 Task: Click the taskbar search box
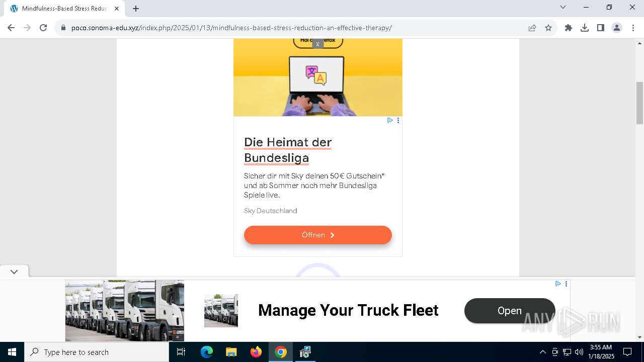pyautogui.click(x=97, y=352)
